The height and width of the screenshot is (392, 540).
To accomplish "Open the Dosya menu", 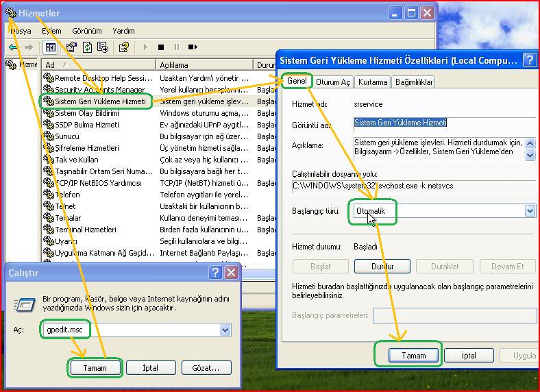I will pos(21,31).
